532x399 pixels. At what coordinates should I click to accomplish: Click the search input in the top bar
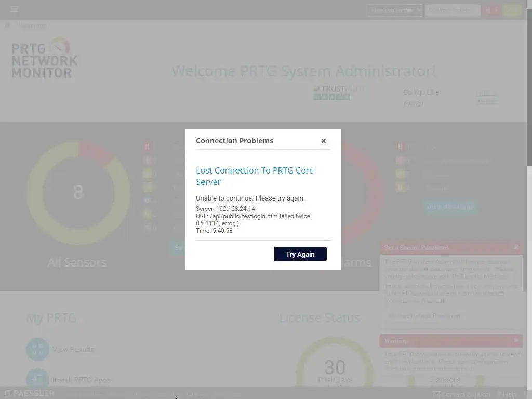[453, 10]
